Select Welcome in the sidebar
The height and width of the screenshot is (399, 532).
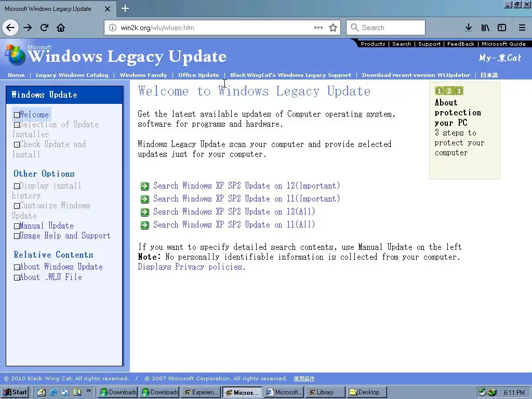click(34, 115)
